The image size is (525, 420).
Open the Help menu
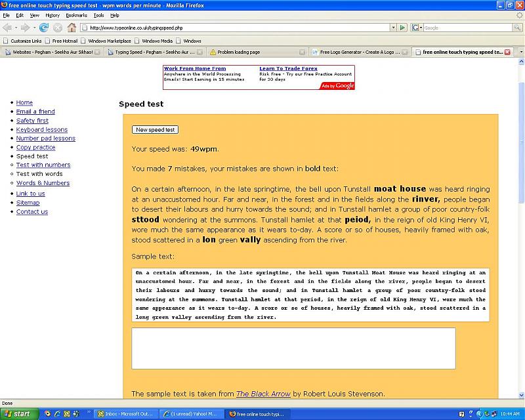(115, 15)
